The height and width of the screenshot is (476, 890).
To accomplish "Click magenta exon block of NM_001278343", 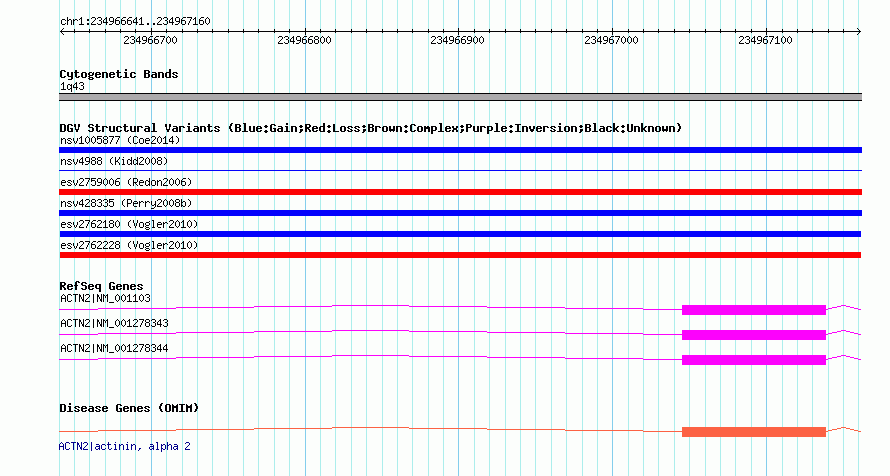I will pyautogui.click(x=754, y=335).
